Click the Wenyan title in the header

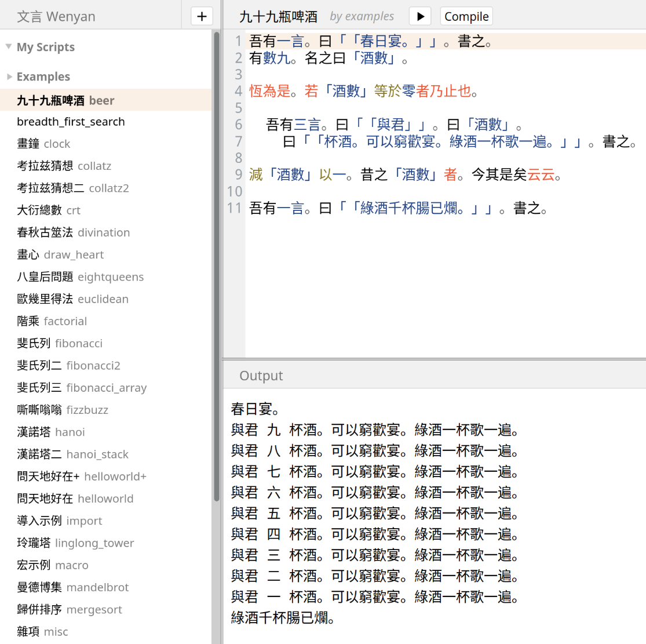click(x=56, y=16)
